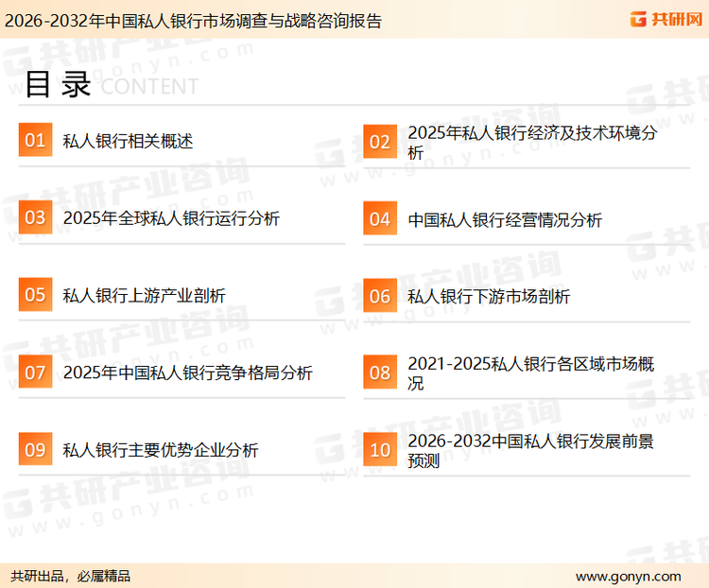The image size is (709, 588).
Task: Click the 共研网 logo in the header
Action: [x=666, y=18]
